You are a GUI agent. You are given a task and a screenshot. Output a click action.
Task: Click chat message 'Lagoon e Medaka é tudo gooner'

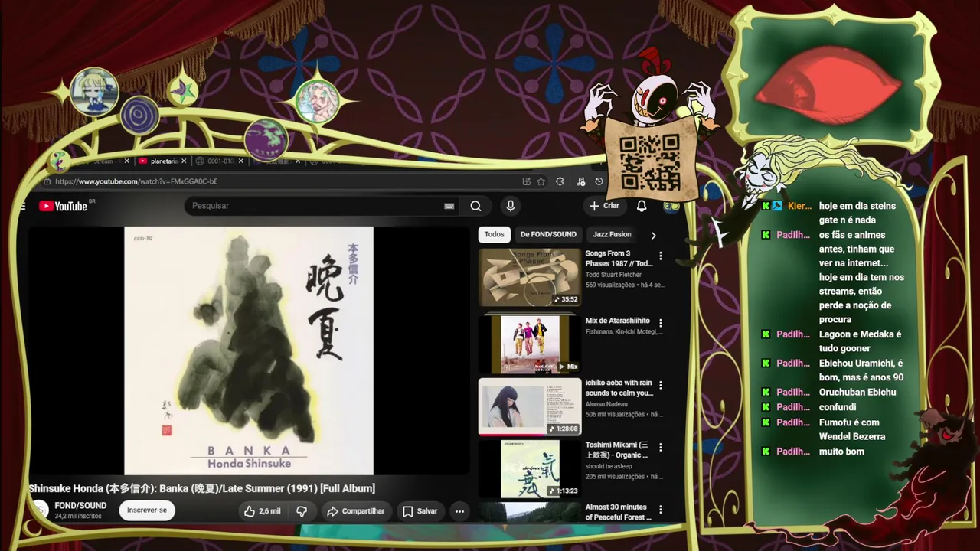click(x=860, y=341)
